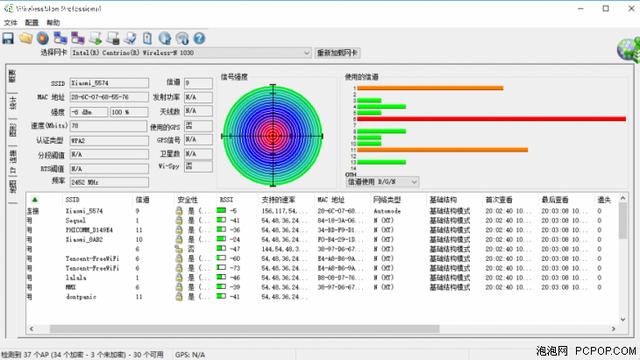
Task: Click the blue globe toolbar icon
Action: coord(165,38)
